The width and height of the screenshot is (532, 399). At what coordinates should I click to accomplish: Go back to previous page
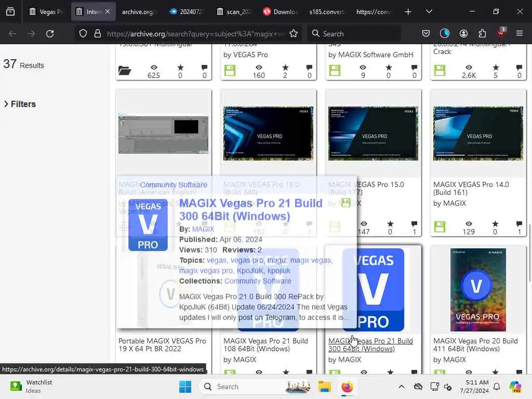12,34
